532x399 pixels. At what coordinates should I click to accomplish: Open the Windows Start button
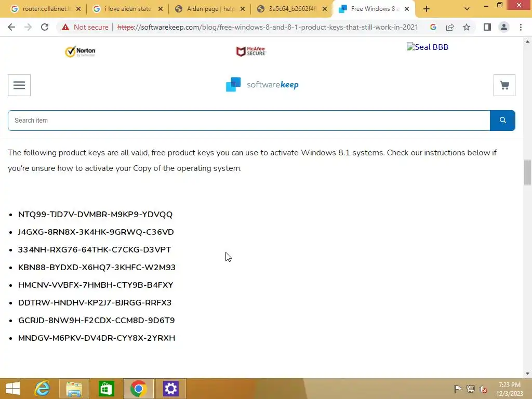[13, 389]
